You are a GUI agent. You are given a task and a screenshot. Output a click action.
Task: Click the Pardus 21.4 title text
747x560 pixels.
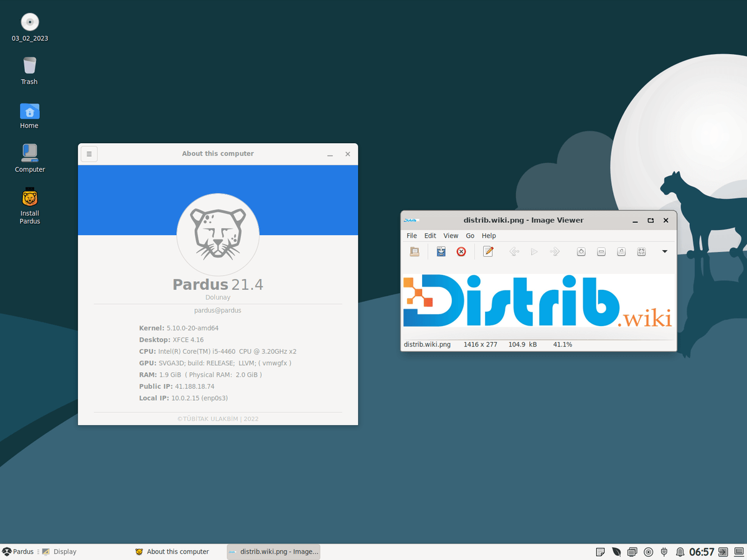pyautogui.click(x=218, y=284)
